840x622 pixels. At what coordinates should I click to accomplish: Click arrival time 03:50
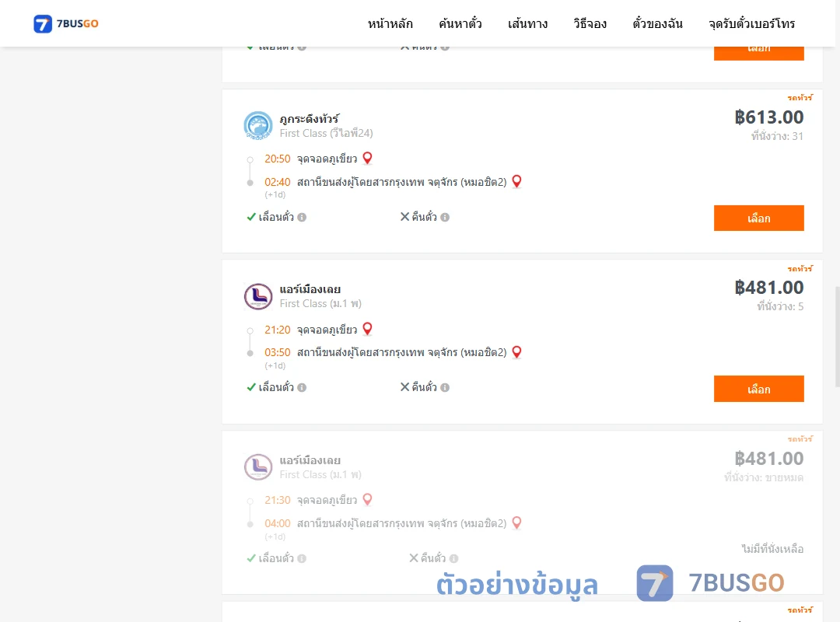[x=278, y=352]
